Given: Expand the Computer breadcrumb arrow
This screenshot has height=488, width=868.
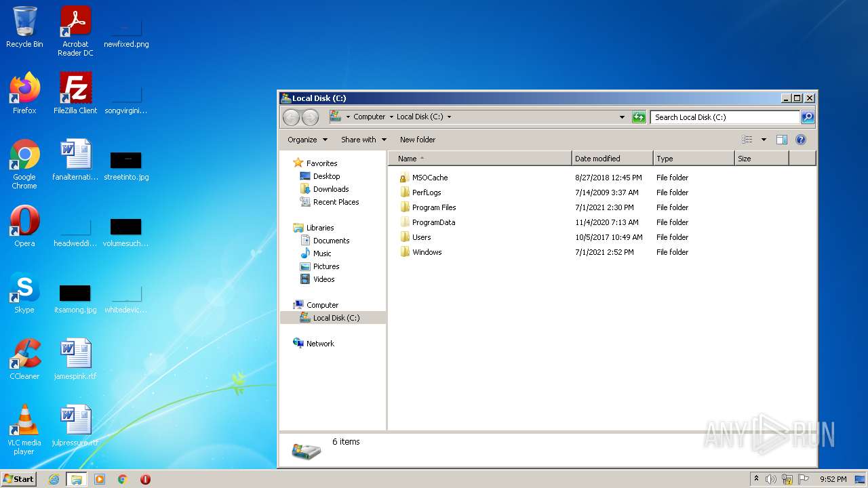Looking at the screenshot, I should (391, 117).
